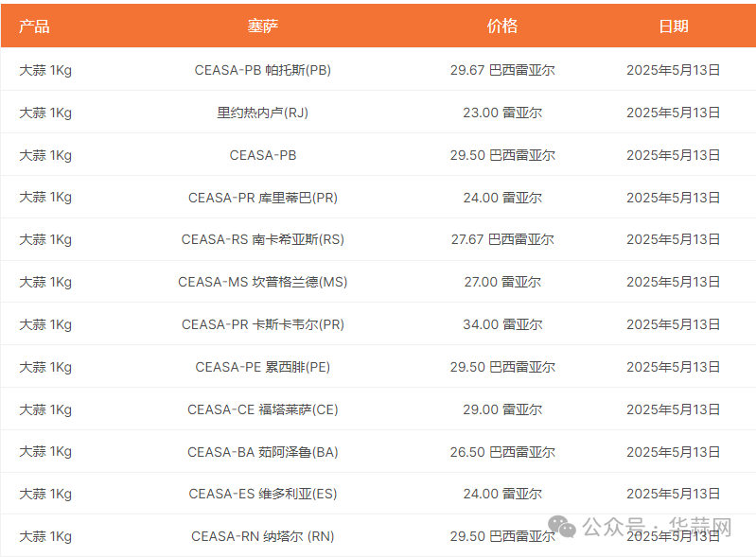This screenshot has width=756, height=557.
Task: Click the 产品 column header
Action: (34, 26)
